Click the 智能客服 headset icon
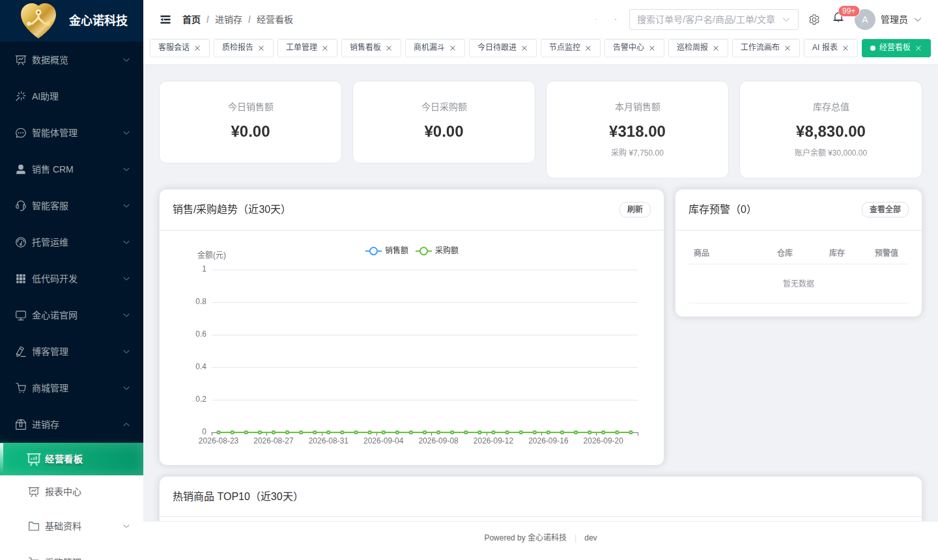The height and width of the screenshot is (560, 938). pyautogui.click(x=21, y=206)
